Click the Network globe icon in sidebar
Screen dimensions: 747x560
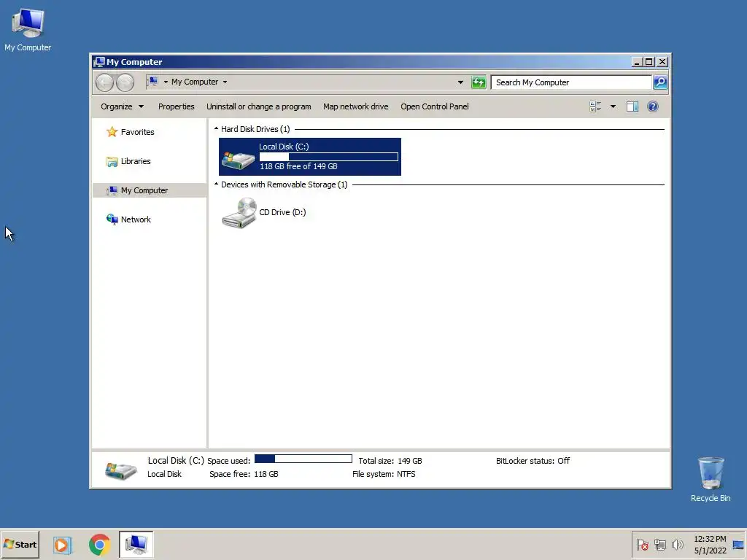click(112, 219)
